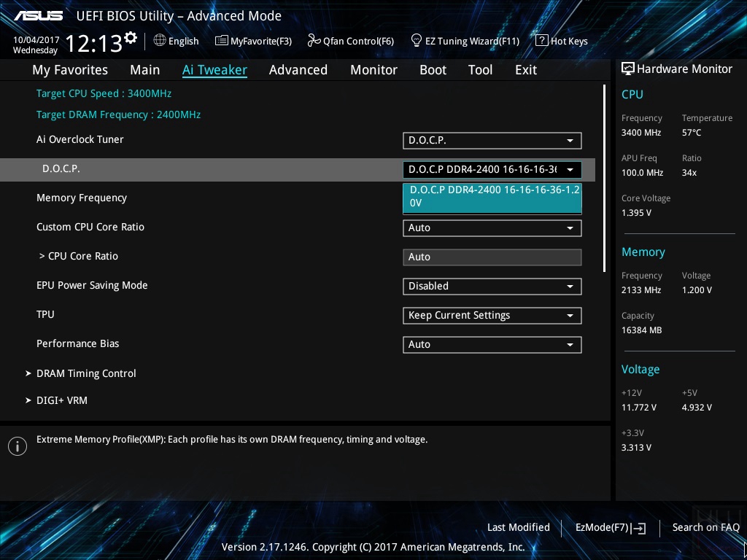Switch to Main tab
This screenshot has width=747, height=560.
[x=145, y=69]
